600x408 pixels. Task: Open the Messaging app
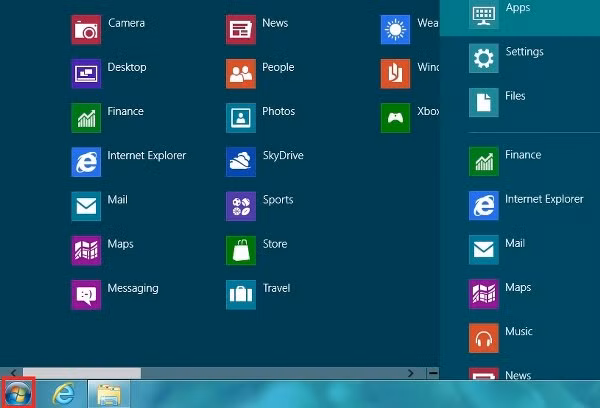pyautogui.click(x=86, y=294)
